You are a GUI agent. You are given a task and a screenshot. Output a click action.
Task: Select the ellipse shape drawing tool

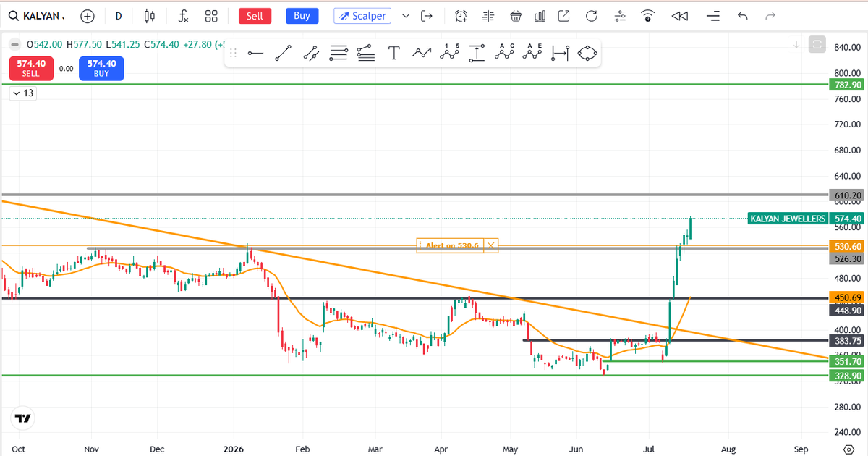pos(588,53)
